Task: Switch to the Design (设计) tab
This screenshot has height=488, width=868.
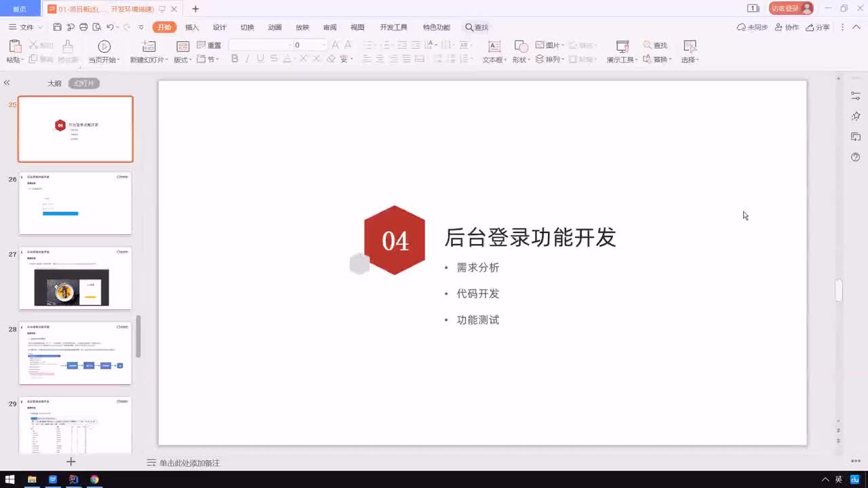Action: click(x=220, y=27)
